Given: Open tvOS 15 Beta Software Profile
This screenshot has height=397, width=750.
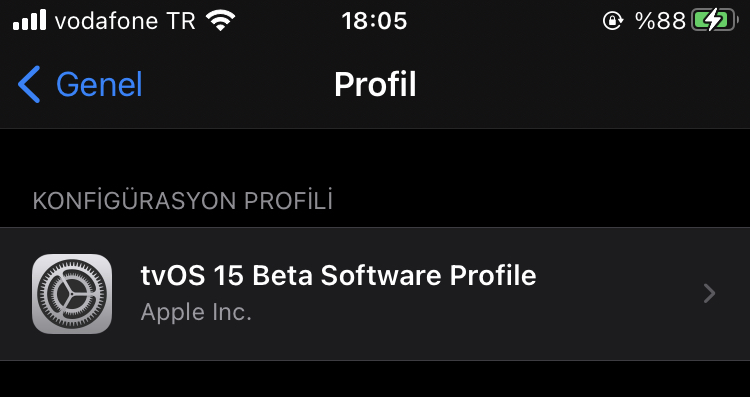Looking at the screenshot, I should pos(375,294).
